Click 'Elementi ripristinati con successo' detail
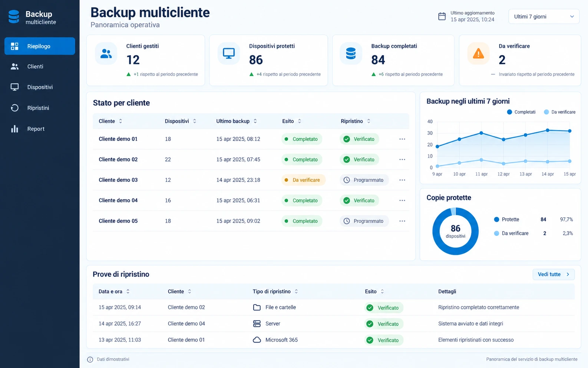Viewport: 588px width, 368px height. 476,340
